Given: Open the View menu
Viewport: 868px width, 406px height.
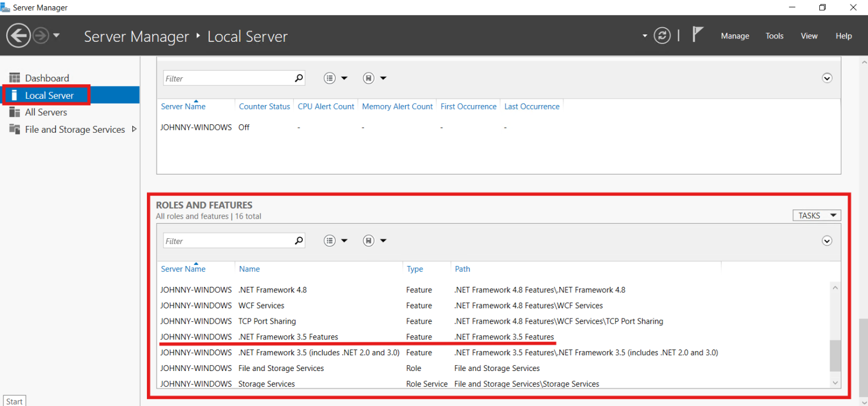Looking at the screenshot, I should click(x=809, y=36).
